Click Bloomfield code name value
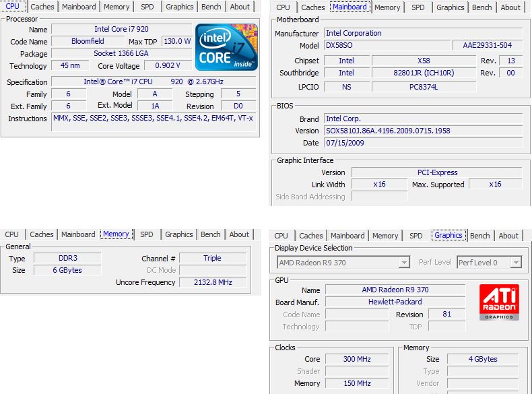 click(88, 41)
